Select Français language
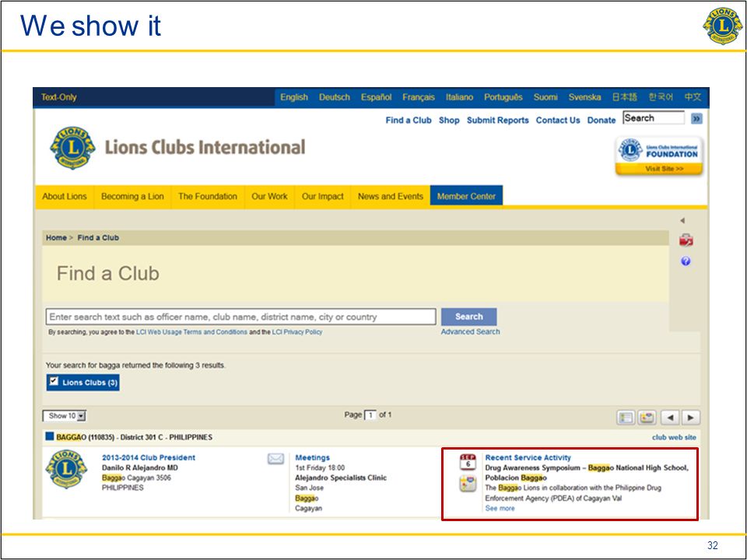The width and height of the screenshot is (747, 560). point(419,97)
